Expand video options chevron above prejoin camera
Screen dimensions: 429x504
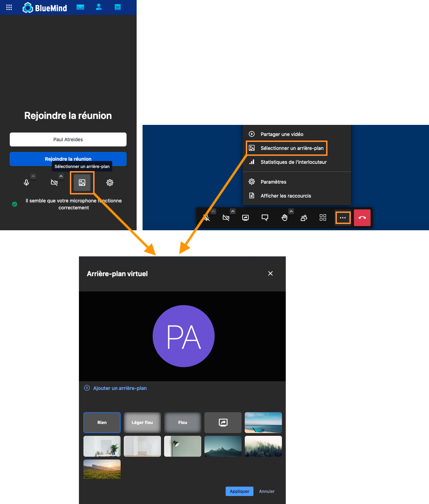point(61,176)
